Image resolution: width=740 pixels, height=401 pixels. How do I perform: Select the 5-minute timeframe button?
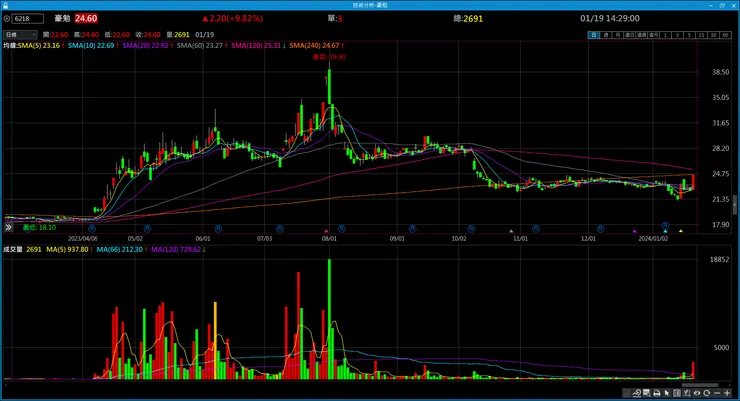pos(690,35)
